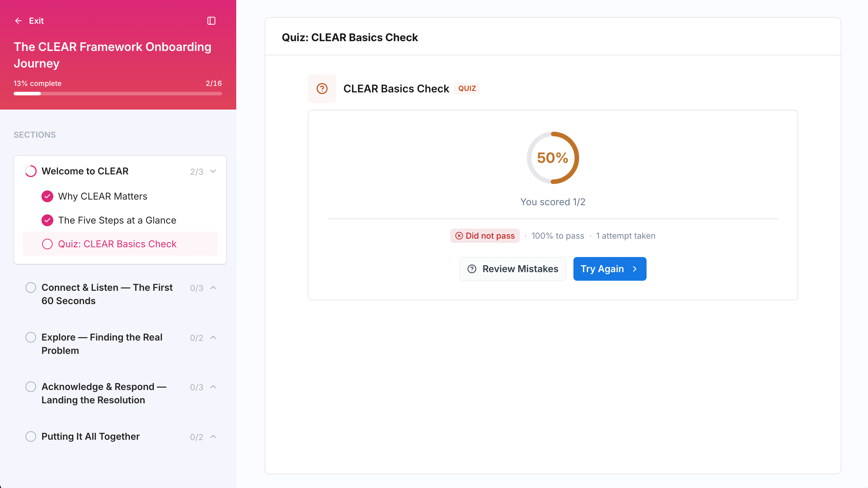Click the CLEAR Basics Check quiz card title
Image resolution: width=868 pixels, height=488 pixels.
click(x=396, y=89)
